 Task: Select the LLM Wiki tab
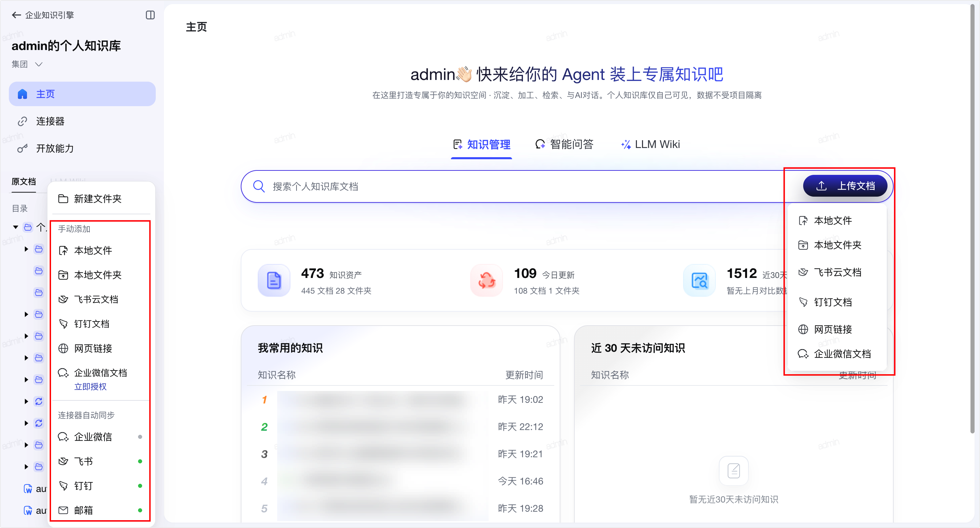pyautogui.click(x=650, y=144)
